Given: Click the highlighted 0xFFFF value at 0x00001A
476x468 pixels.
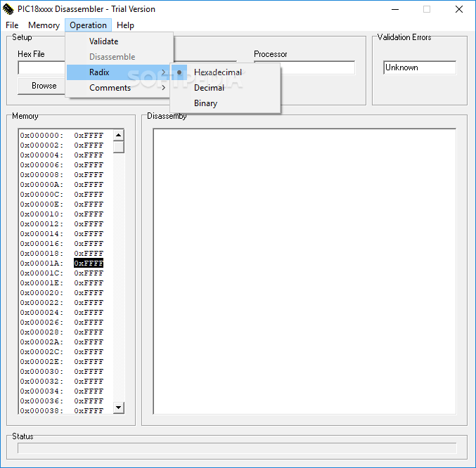Looking at the screenshot, I should click(89, 264).
